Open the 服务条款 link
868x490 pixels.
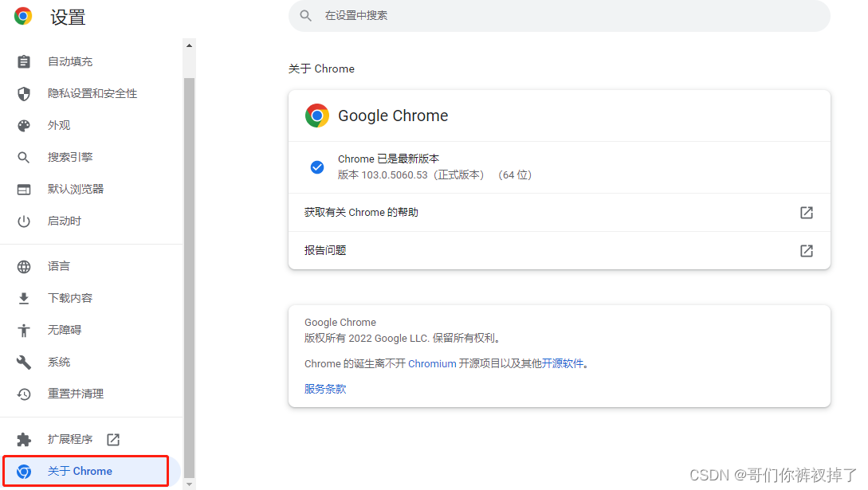pyautogui.click(x=325, y=389)
